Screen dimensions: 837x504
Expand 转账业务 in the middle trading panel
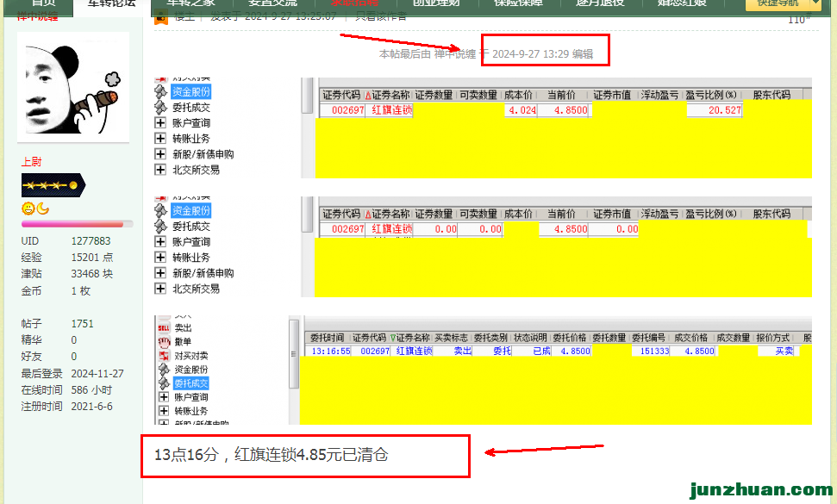point(160,258)
